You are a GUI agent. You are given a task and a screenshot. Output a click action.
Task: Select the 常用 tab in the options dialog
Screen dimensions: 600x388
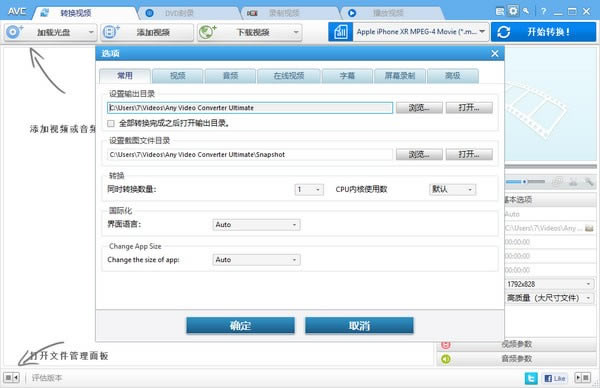pos(124,76)
